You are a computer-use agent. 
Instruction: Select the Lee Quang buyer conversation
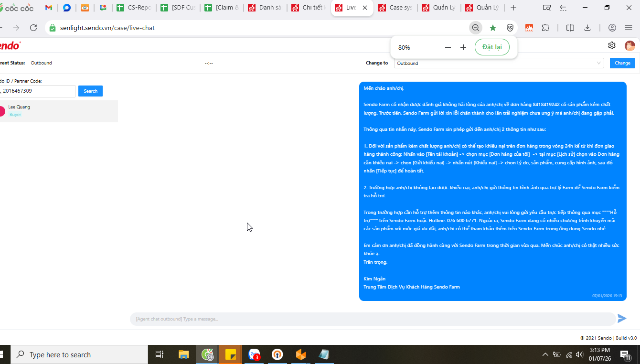coord(59,111)
